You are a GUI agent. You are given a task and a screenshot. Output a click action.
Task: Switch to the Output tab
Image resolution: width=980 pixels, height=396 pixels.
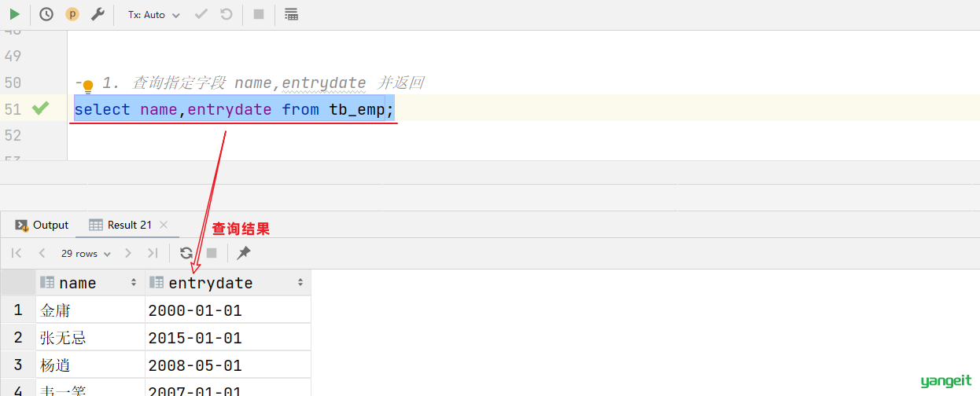point(42,225)
